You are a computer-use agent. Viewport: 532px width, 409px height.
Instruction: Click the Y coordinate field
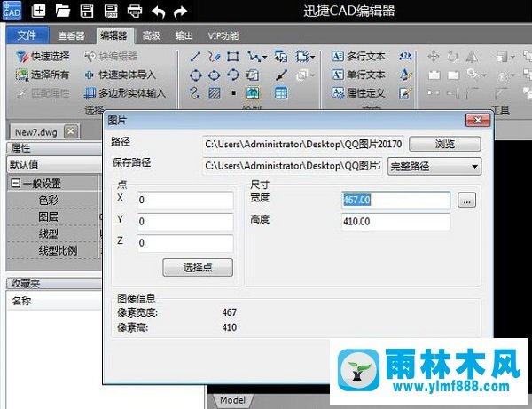pyautogui.click(x=185, y=221)
